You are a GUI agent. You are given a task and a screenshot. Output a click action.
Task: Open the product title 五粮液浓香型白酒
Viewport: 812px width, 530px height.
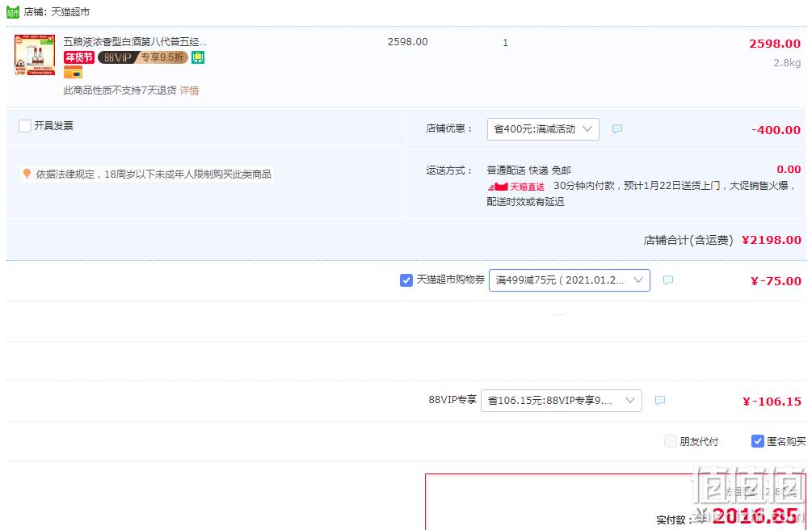pyautogui.click(x=135, y=41)
